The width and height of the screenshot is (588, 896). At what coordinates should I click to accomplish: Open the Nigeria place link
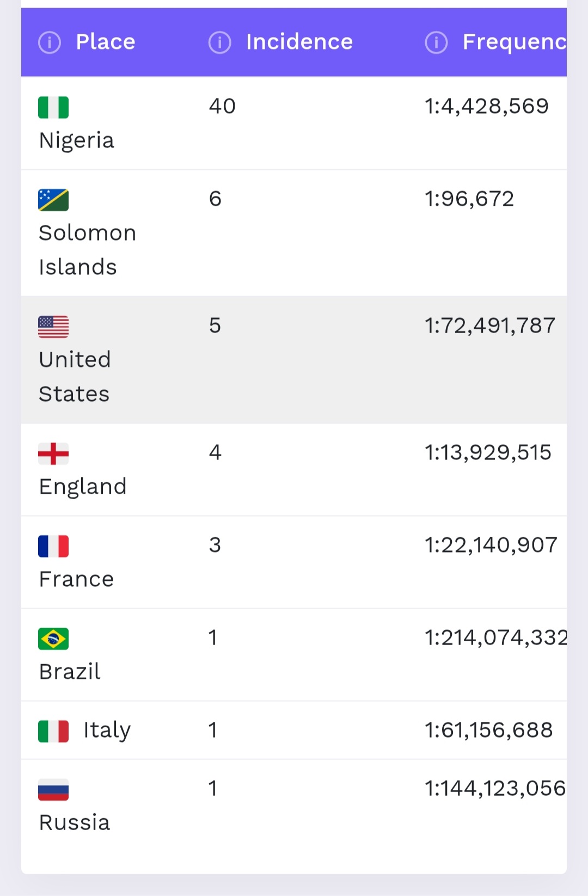pos(77,140)
